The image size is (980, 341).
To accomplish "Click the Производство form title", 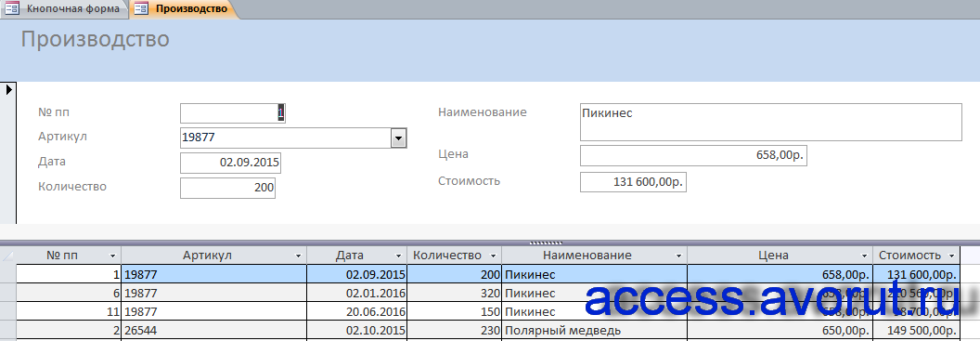I will tap(95, 39).
